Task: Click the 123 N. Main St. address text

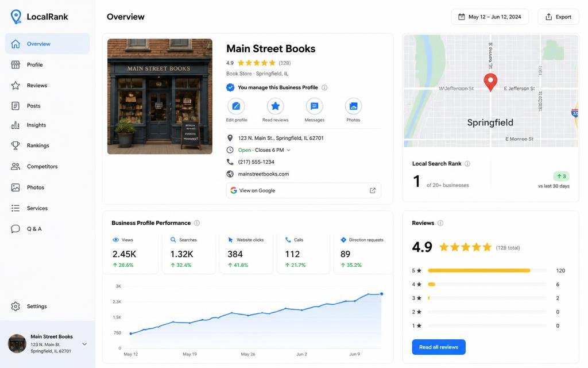Action: (x=280, y=138)
